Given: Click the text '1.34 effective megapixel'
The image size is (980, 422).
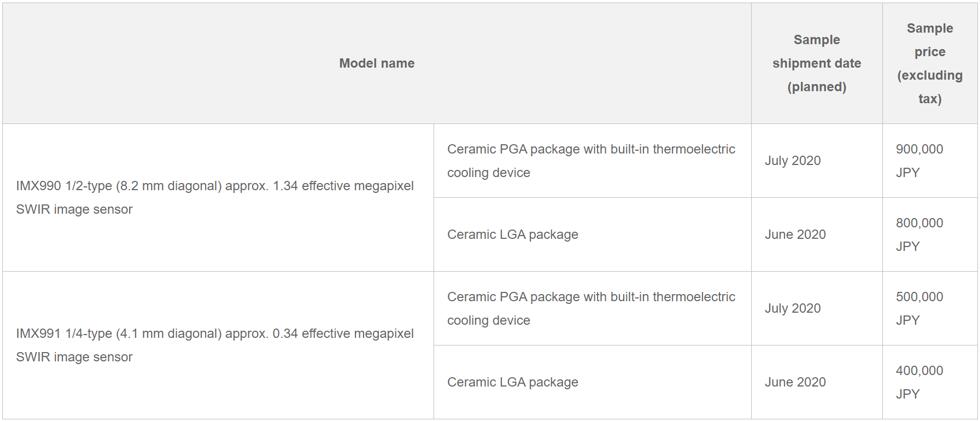Looking at the screenshot, I should coord(344,186).
